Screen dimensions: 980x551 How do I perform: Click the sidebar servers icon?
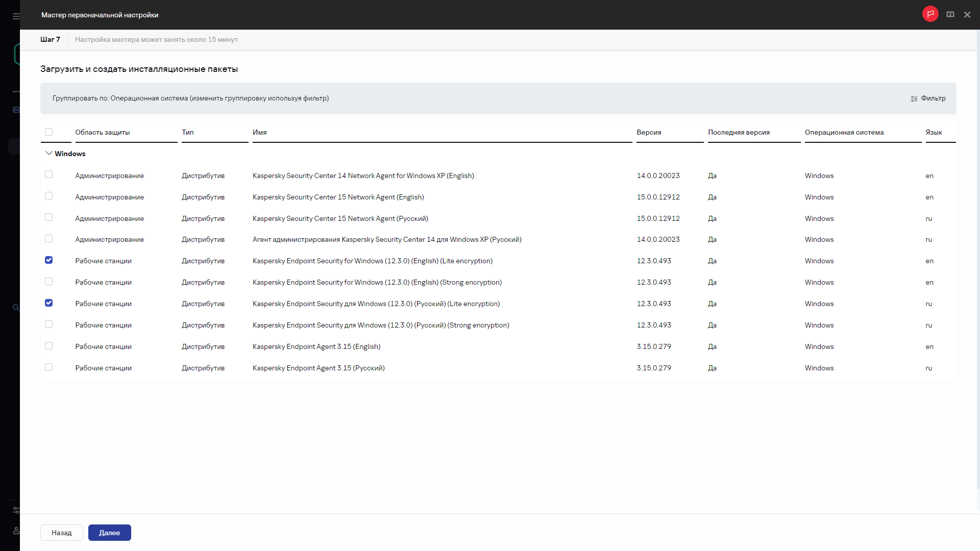coord(16,110)
